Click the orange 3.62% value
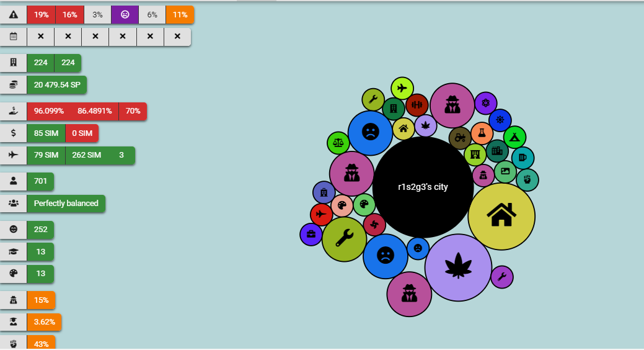 [45, 322]
